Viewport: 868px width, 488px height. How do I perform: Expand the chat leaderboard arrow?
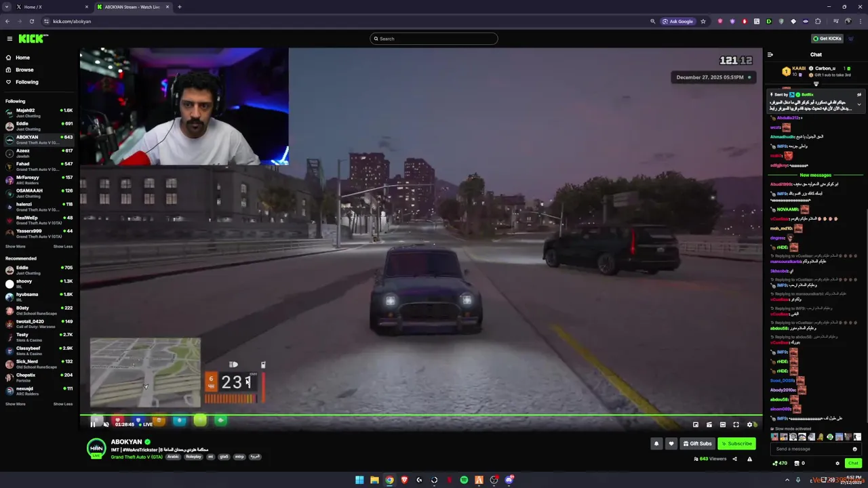(816, 84)
